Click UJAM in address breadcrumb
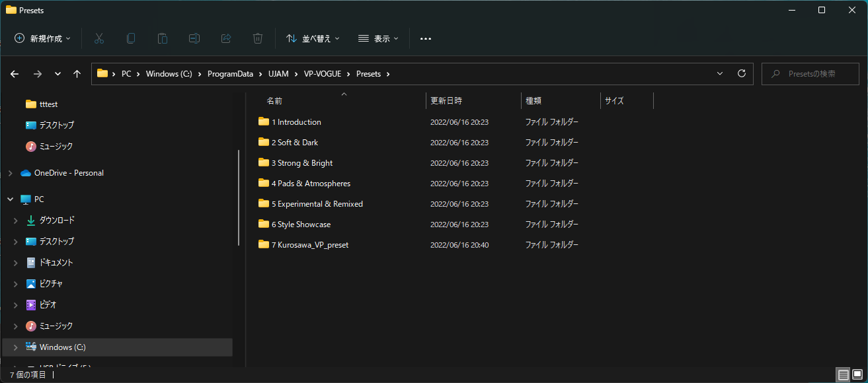 (278, 74)
